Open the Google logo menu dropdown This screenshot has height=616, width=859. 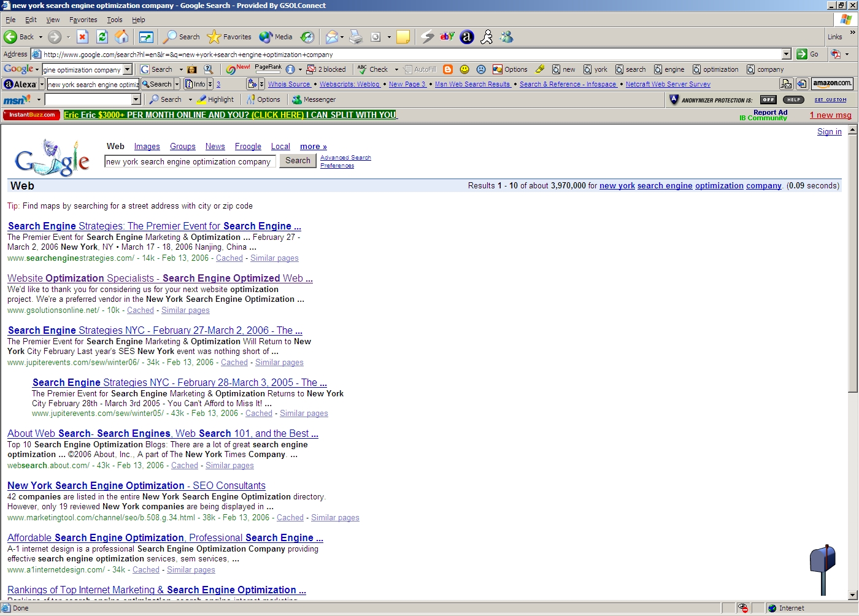click(x=37, y=69)
